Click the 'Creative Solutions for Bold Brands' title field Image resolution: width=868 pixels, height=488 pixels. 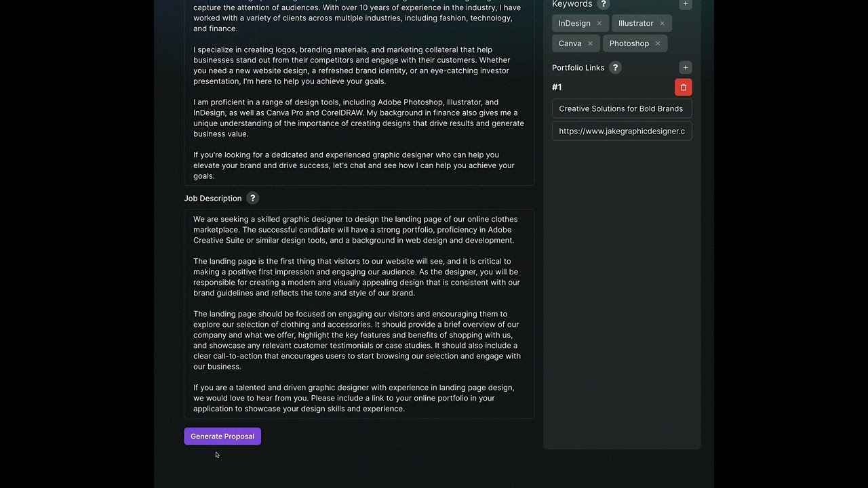[x=621, y=108]
